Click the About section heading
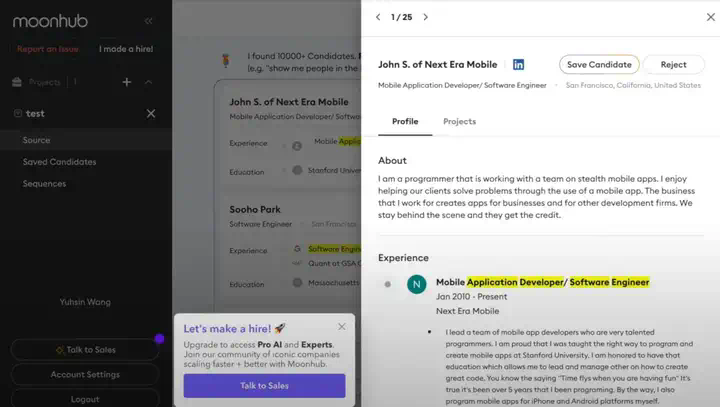This screenshot has width=720, height=407. tap(392, 161)
